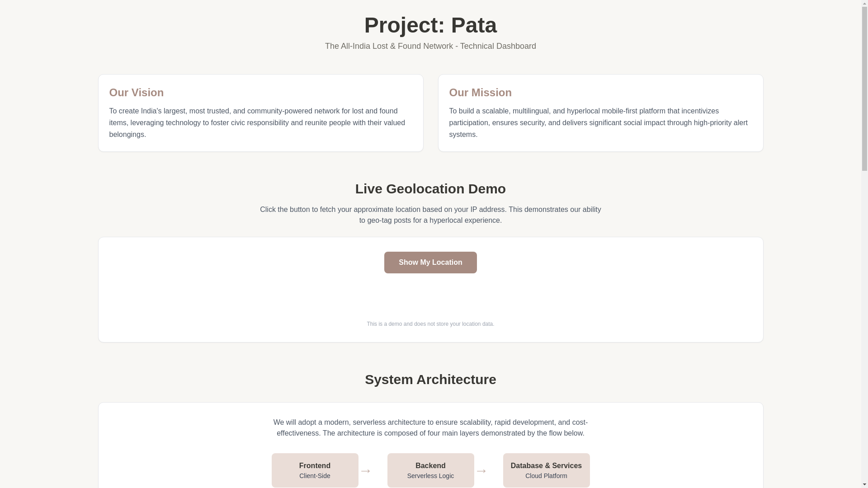The image size is (868, 488).
Task: Click the vertical page scrollbar
Action: tap(864, 244)
